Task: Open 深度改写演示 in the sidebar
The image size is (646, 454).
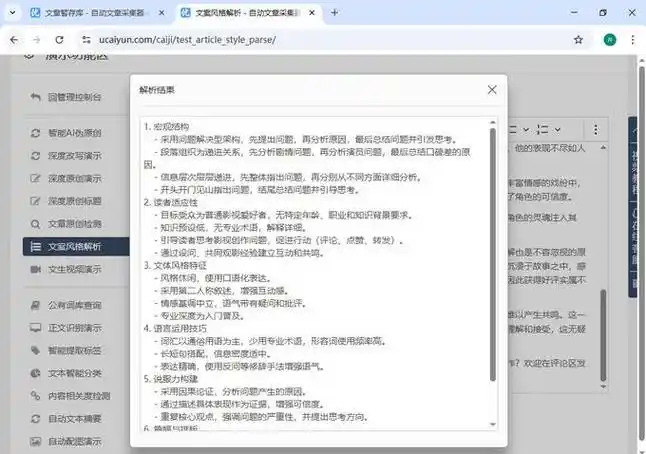Action: click(x=66, y=156)
